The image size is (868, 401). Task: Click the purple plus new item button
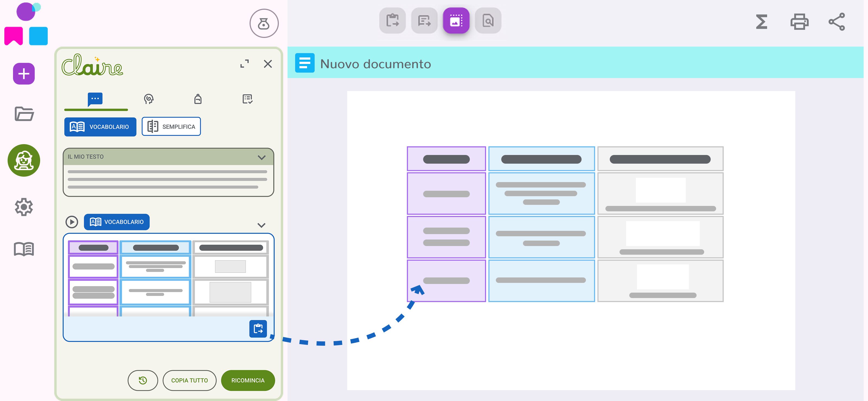coord(24,74)
